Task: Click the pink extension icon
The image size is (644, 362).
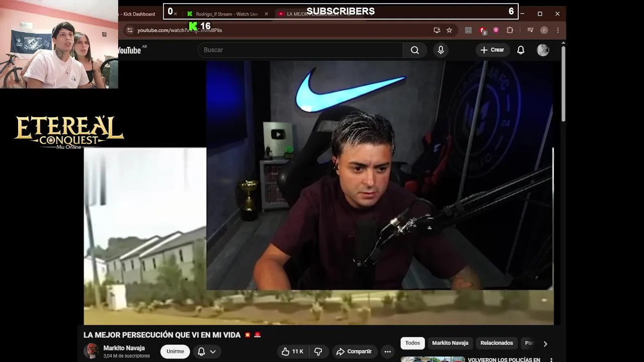Action: point(496,30)
